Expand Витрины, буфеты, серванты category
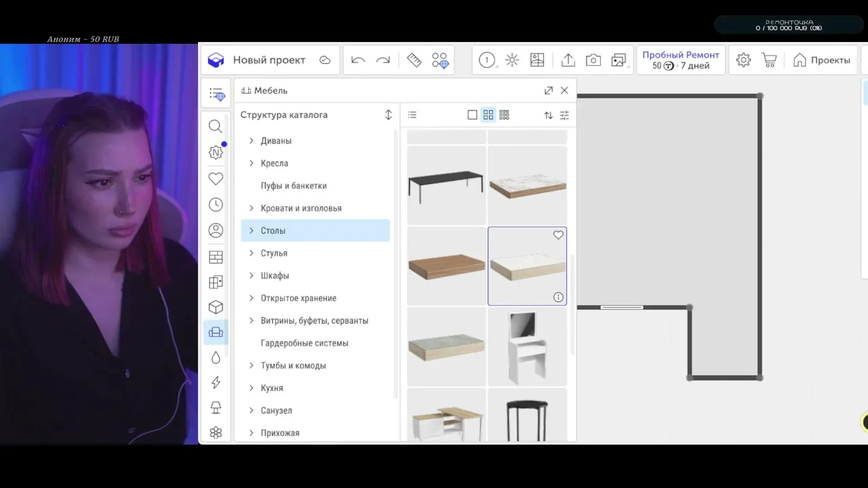The height and width of the screenshot is (488, 868). [x=252, y=321]
